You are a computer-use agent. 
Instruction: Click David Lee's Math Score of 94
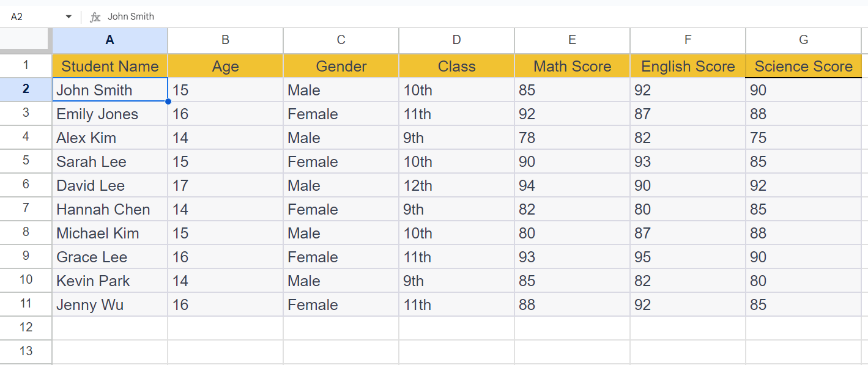coord(572,185)
